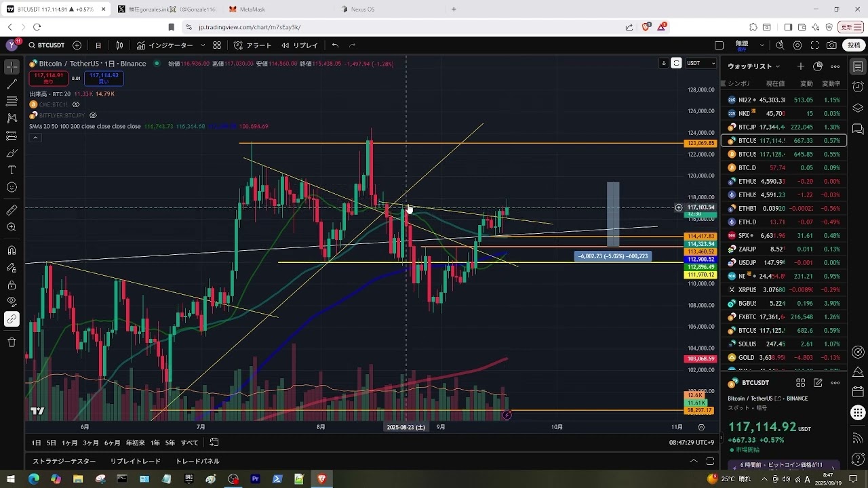Toggle magnet mode in drawing toolbar
Viewport: 868px width, 488px height.
12,250
